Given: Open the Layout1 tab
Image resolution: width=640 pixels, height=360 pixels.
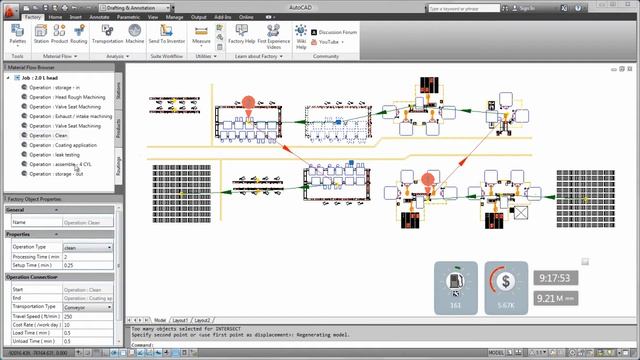Looking at the screenshot, I should pyautogui.click(x=180, y=320).
